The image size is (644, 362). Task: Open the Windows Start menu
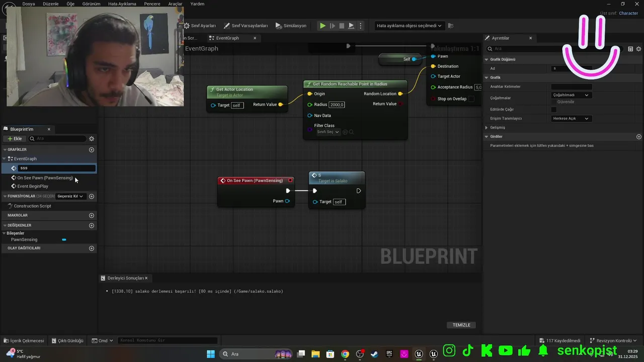tap(211, 354)
